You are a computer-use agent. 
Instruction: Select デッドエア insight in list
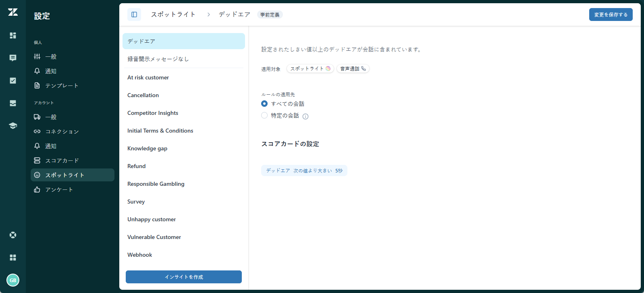tap(184, 41)
